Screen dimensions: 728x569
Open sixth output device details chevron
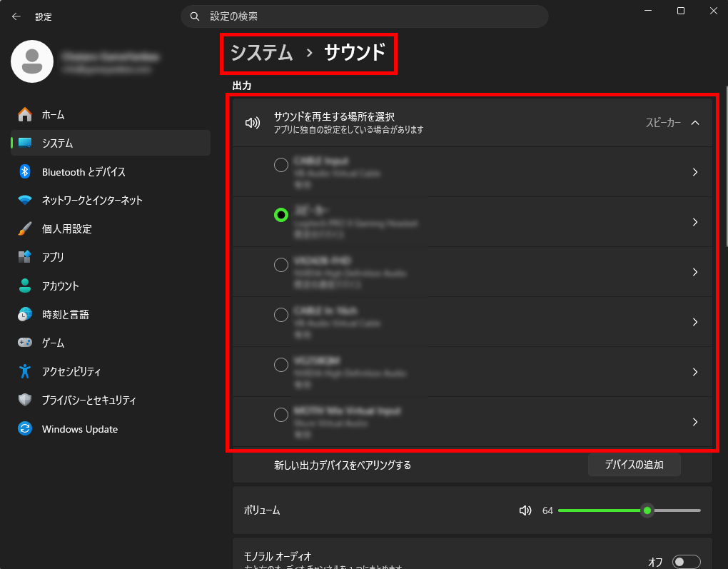[x=695, y=422]
